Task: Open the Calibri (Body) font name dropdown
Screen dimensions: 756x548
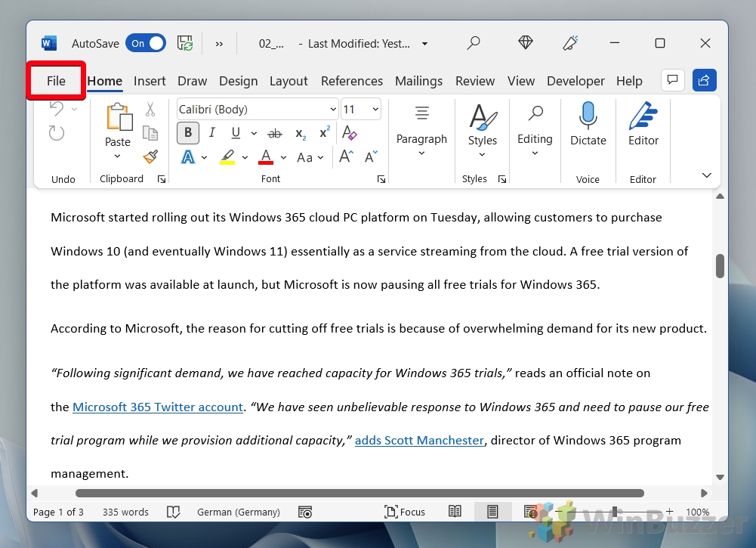Action: 332,110
